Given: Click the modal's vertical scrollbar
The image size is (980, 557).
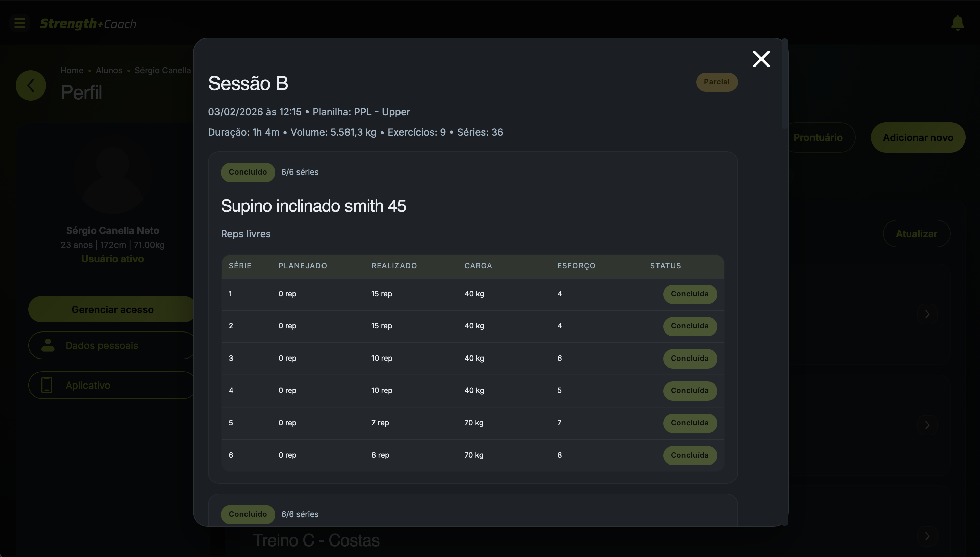Looking at the screenshot, I should [x=784, y=84].
